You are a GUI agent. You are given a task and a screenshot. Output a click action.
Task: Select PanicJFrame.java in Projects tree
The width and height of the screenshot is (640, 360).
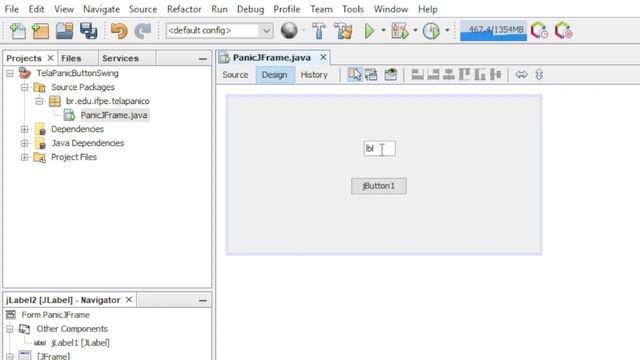click(x=113, y=115)
